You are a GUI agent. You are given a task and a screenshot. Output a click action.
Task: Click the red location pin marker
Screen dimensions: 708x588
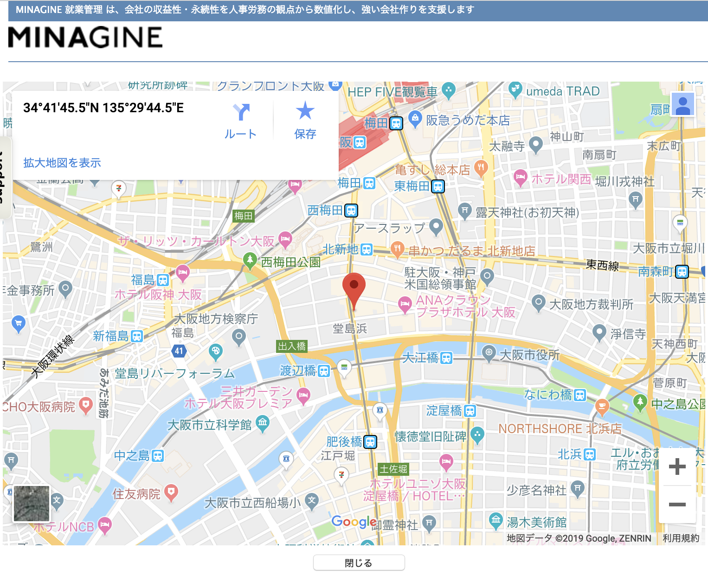click(354, 290)
